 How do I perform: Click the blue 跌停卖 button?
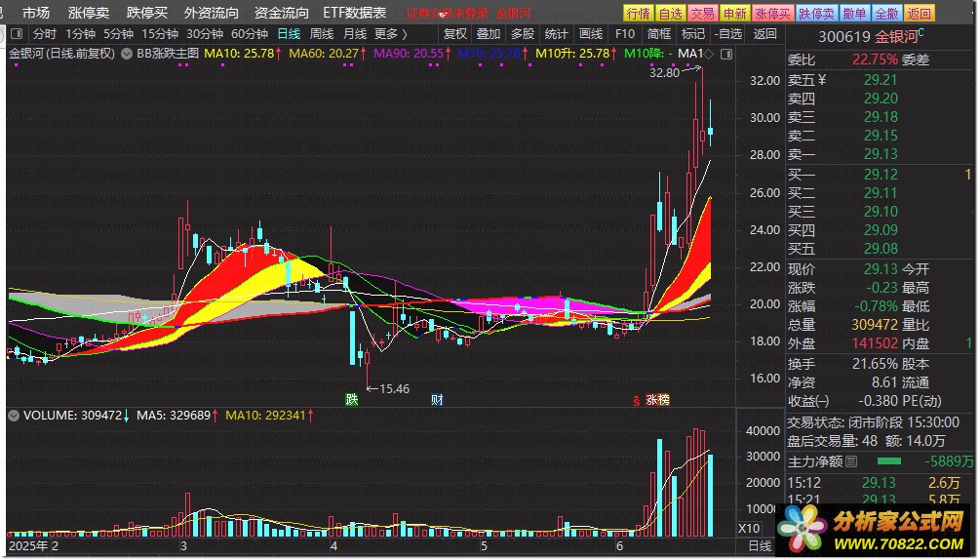tap(817, 13)
